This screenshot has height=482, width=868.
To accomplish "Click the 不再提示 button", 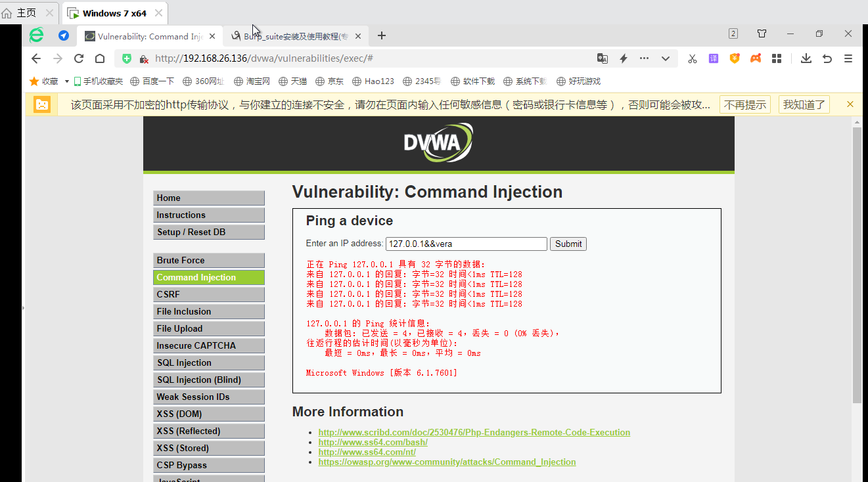I will click(x=745, y=104).
